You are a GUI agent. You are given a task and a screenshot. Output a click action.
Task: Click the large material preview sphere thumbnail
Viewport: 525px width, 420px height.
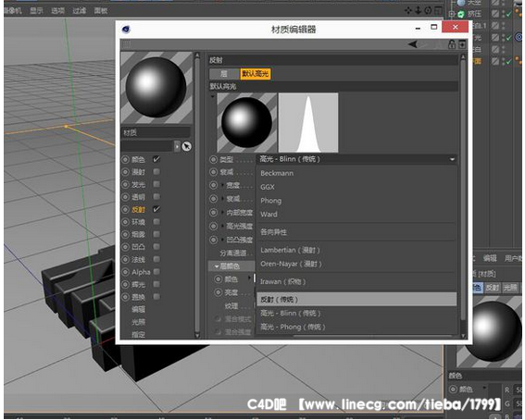(x=156, y=87)
